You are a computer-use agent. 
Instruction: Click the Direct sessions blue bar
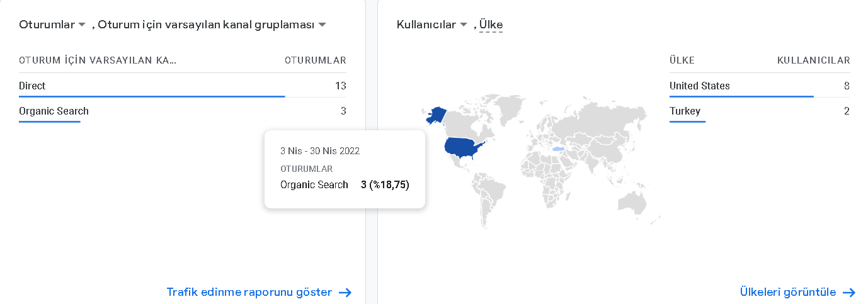(152, 96)
